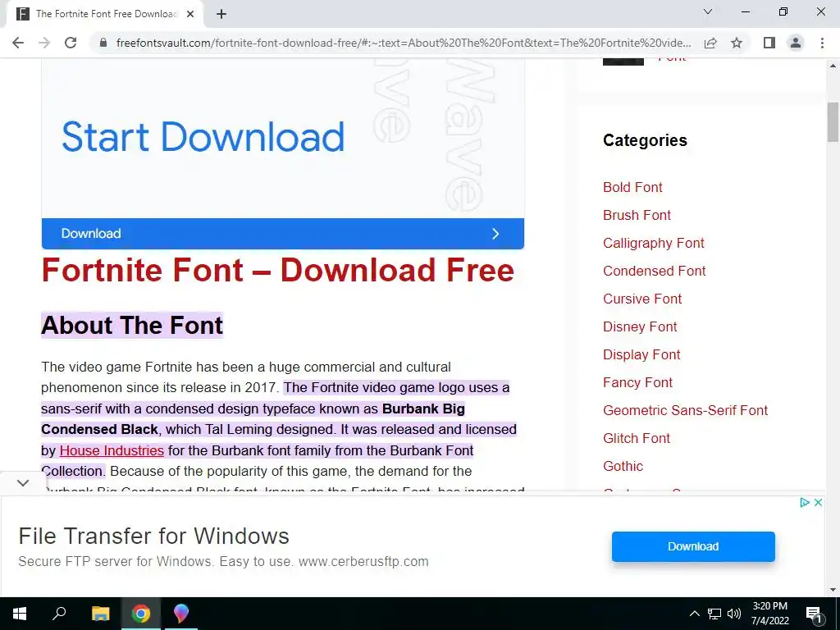Open the Disney Font category
840x630 pixels.
640,326
